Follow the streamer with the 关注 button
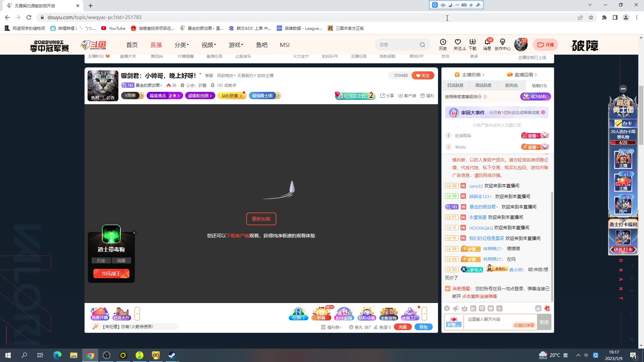The width and height of the screenshot is (644, 362). (423, 75)
